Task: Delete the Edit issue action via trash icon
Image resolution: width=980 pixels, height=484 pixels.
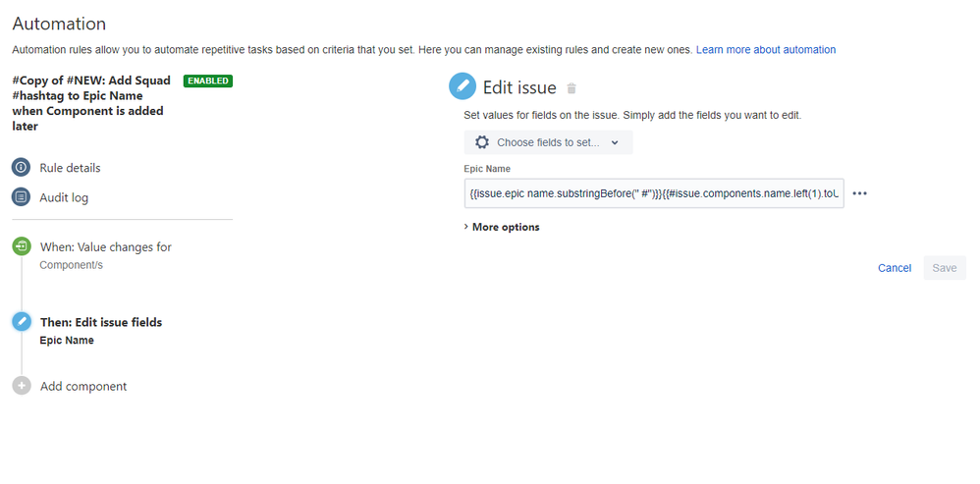Action: 571,88
